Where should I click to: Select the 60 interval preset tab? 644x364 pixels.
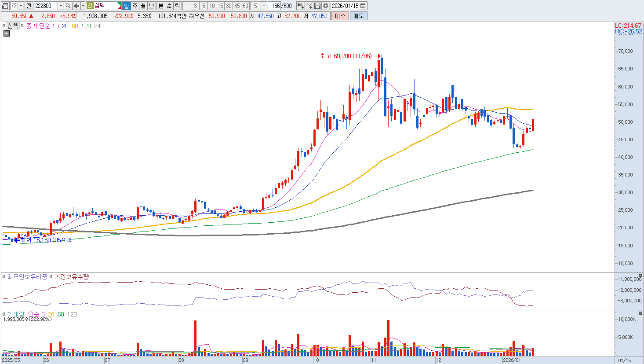coord(245,6)
